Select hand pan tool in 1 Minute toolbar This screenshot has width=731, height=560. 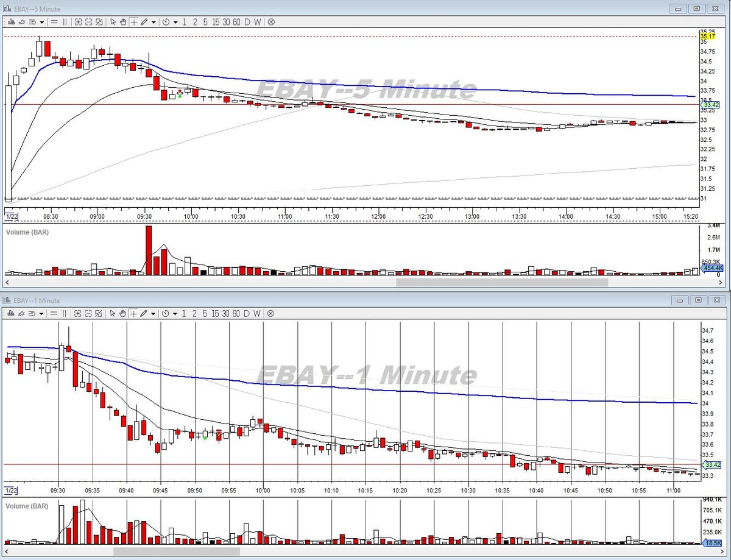(123, 313)
